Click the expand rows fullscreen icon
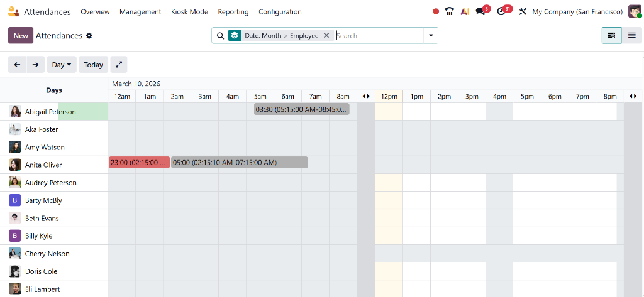644x297 pixels. 119,65
